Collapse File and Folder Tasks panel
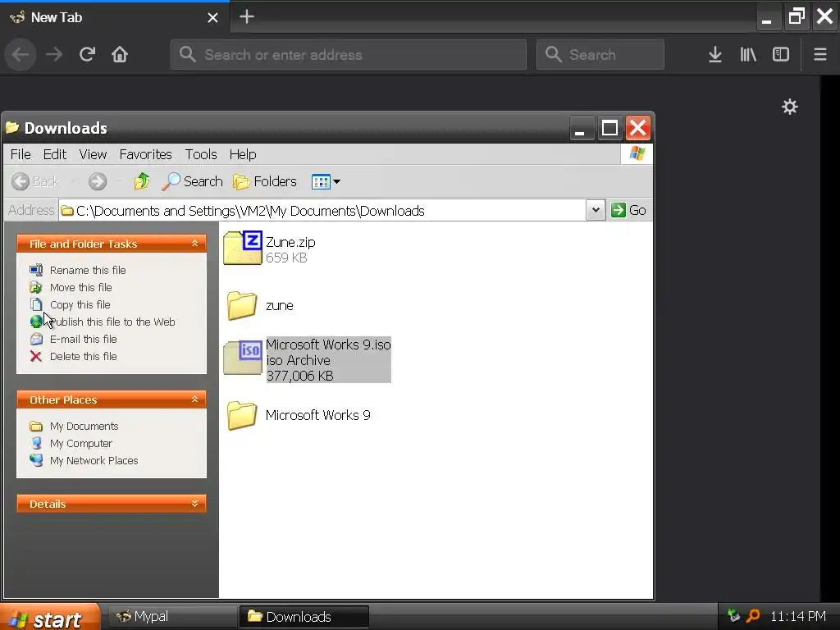The image size is (840, 630). [194, 244]
